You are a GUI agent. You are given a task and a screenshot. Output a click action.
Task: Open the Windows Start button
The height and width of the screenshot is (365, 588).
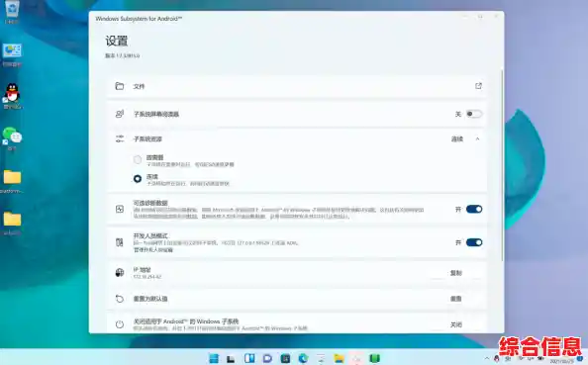pos(214,358)
